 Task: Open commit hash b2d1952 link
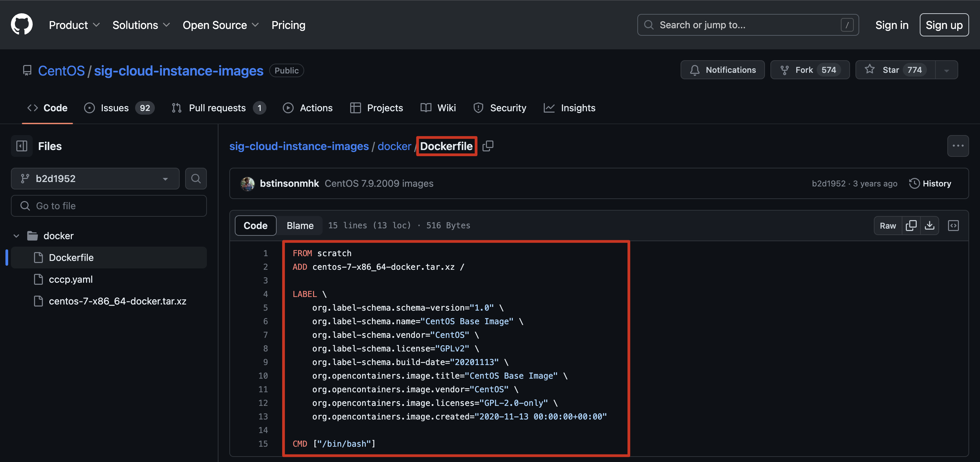(829, 184)
